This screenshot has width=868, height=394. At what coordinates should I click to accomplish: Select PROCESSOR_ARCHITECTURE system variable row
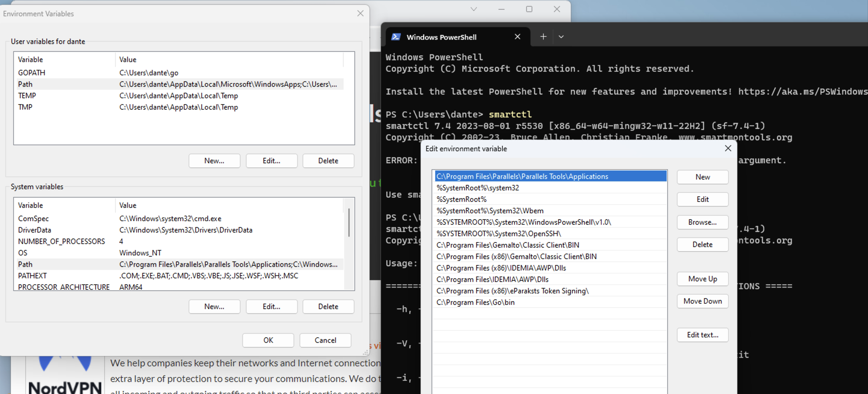pos(180,286)
